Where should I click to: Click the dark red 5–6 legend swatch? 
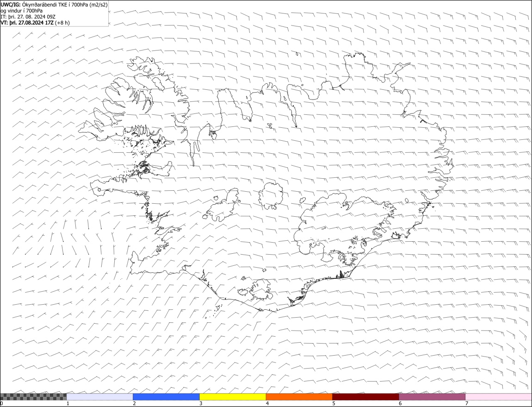pyautogui.click(x=366, y=396)
